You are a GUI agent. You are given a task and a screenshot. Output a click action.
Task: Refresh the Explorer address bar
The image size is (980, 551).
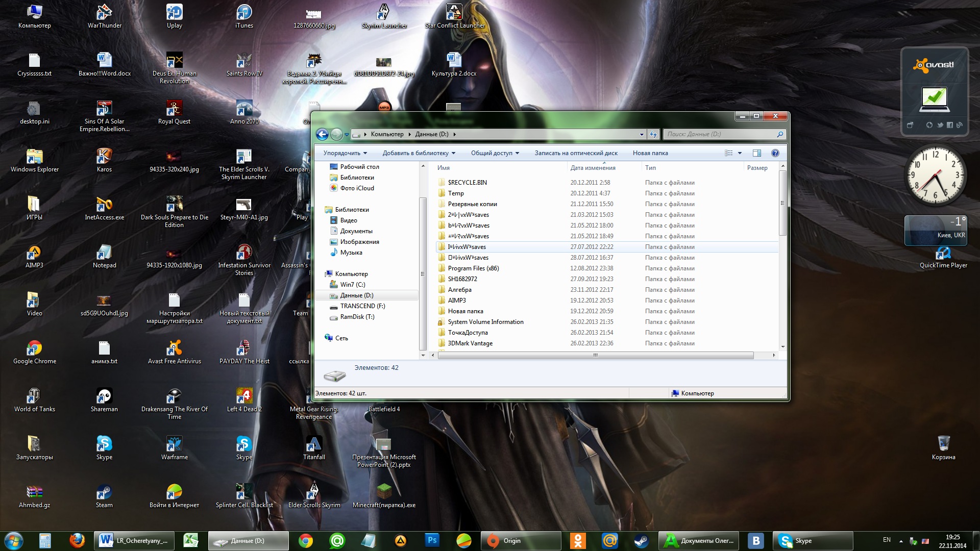(653, 134)
